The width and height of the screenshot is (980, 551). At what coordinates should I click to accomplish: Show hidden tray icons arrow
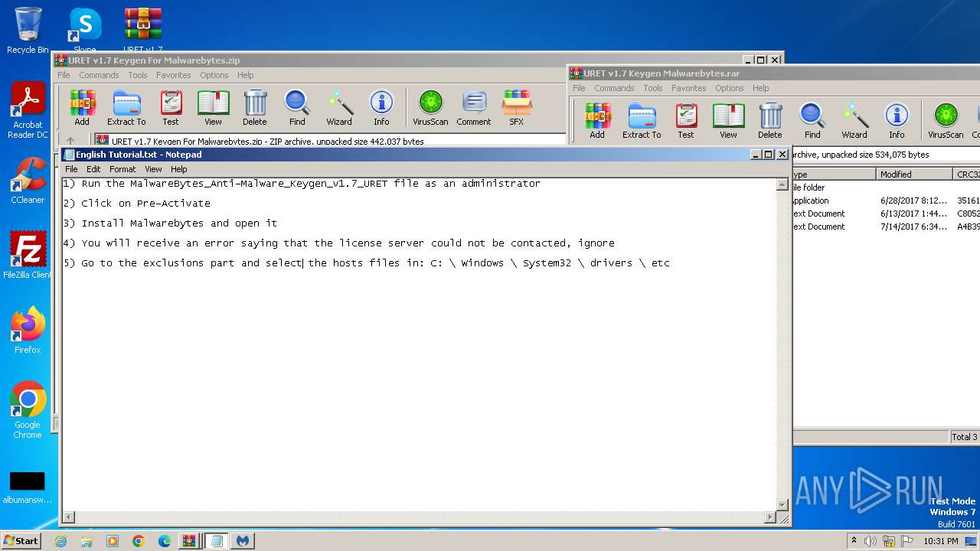[x=854, y=541]
